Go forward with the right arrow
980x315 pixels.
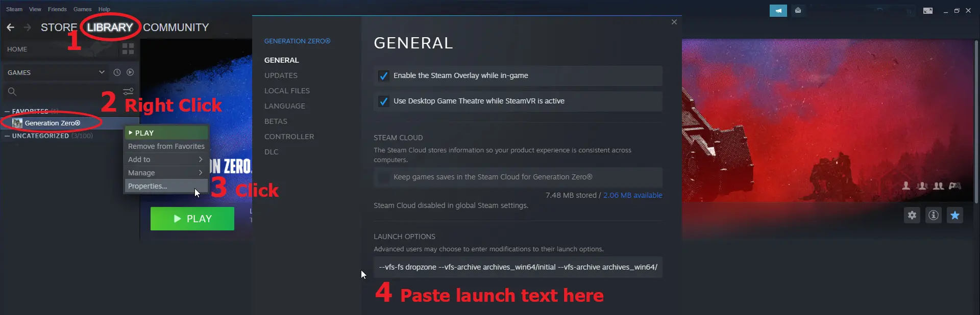pos(28,27)
